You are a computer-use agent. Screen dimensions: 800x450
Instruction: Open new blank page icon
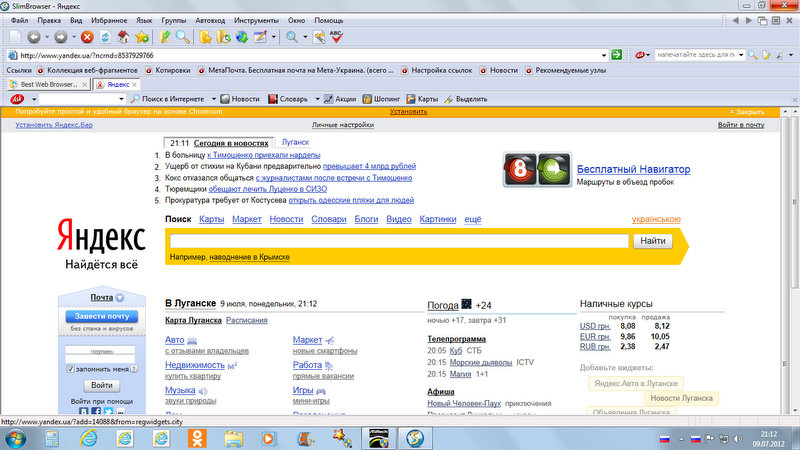[x=15, y=37]
